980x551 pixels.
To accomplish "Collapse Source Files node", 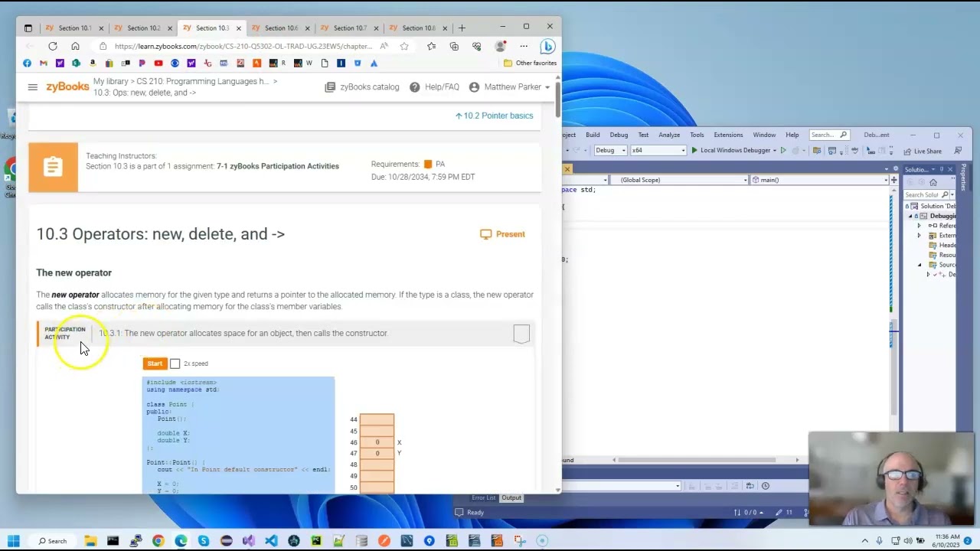I will coord(920,265).
